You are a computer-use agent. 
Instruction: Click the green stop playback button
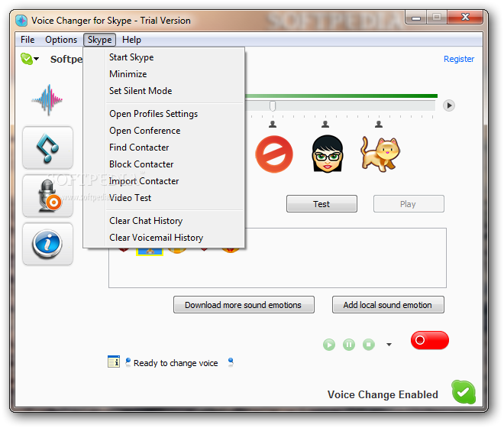point(369,345)
